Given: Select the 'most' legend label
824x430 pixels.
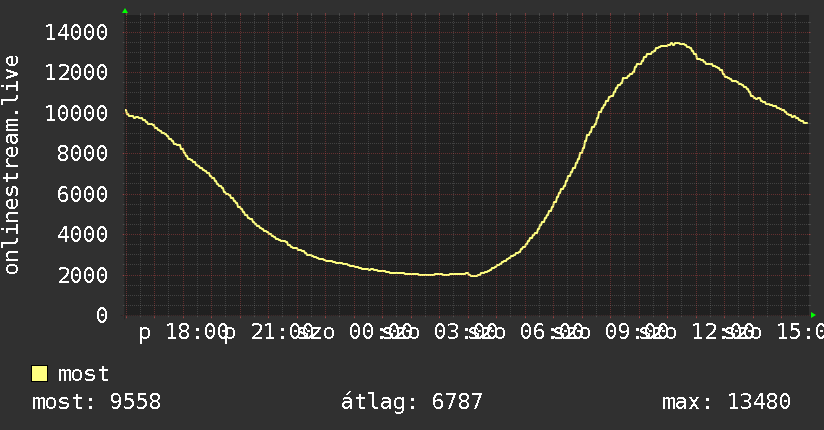Looking at the screenshot, I should (84, 374).
